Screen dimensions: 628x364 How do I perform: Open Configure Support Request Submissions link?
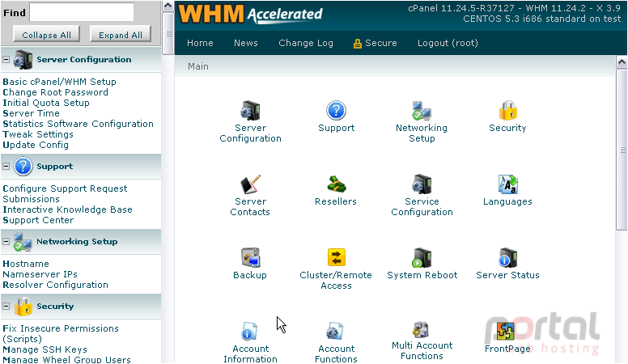[x=65, y=193]
